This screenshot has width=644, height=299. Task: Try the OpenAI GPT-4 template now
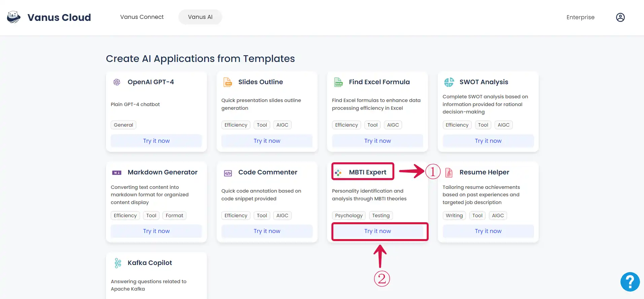coord(156,141)
